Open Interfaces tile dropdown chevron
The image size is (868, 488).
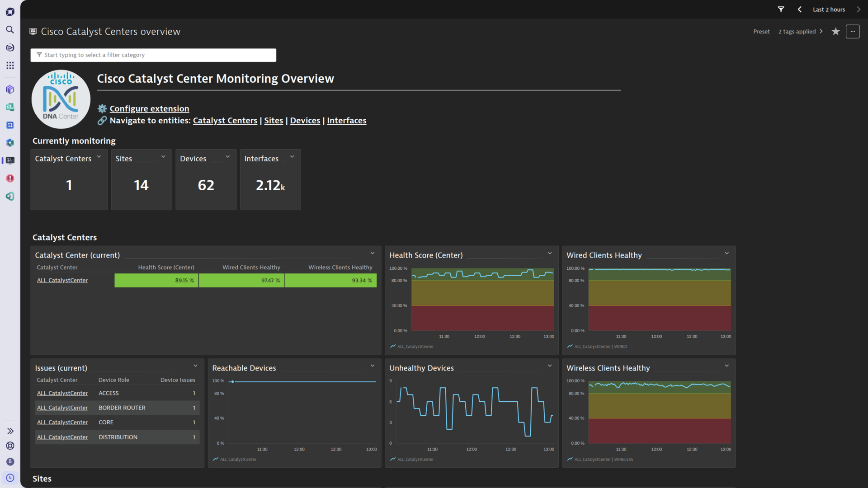tap(292, 157)
